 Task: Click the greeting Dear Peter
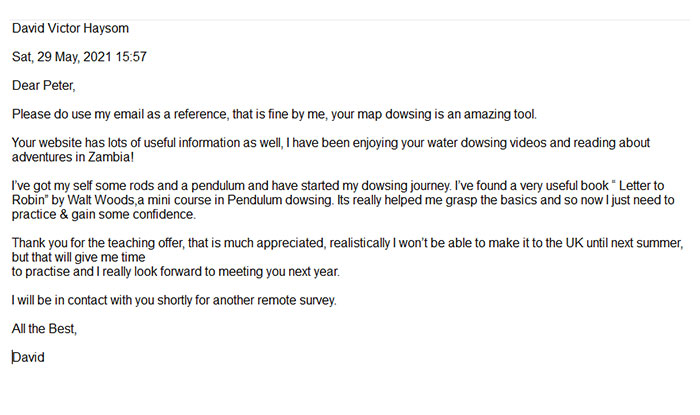[43, 86]
